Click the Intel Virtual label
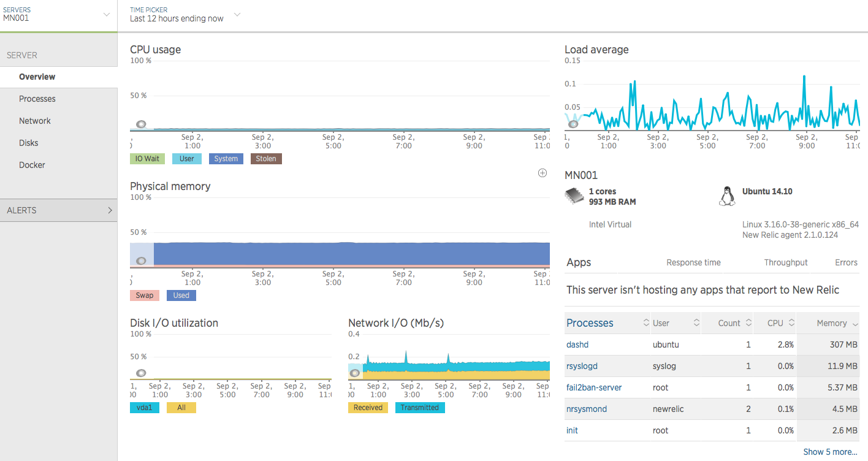This screenshot has height=461, width=868. pos(610,224)
